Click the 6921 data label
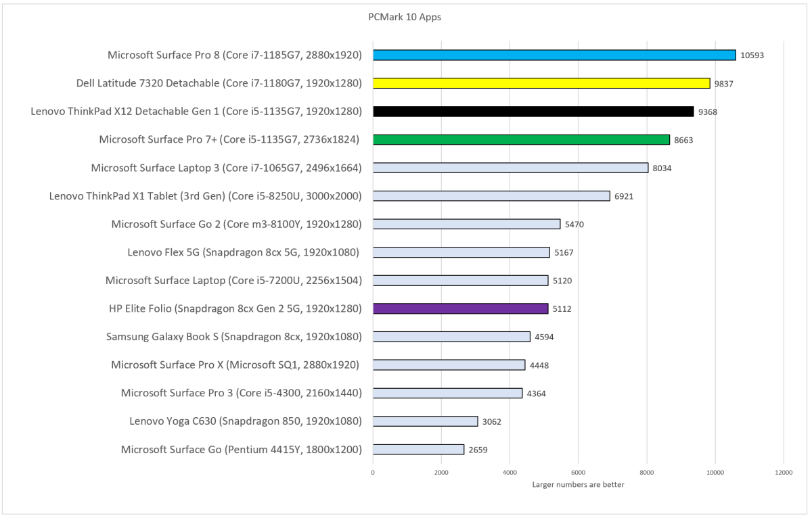 coord(624,196)
